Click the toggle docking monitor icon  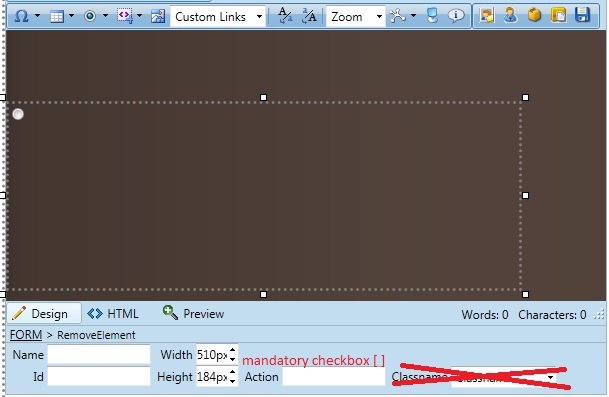coord(432,16)
